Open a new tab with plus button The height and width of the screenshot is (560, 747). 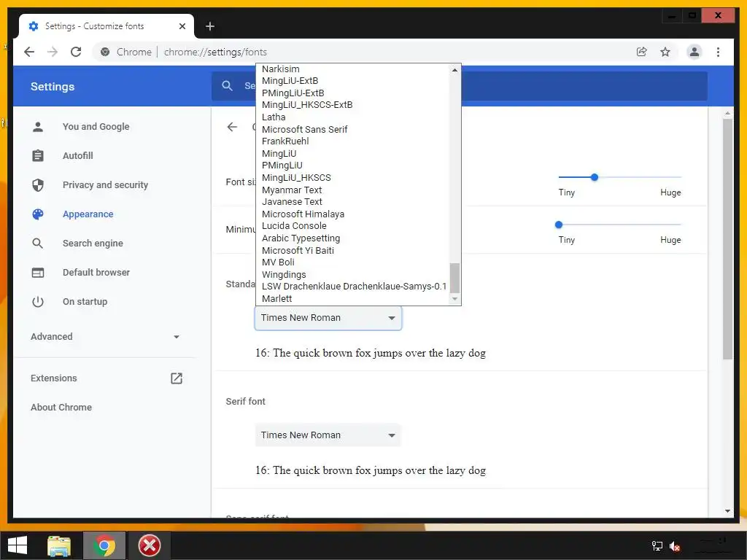point(209,26)
